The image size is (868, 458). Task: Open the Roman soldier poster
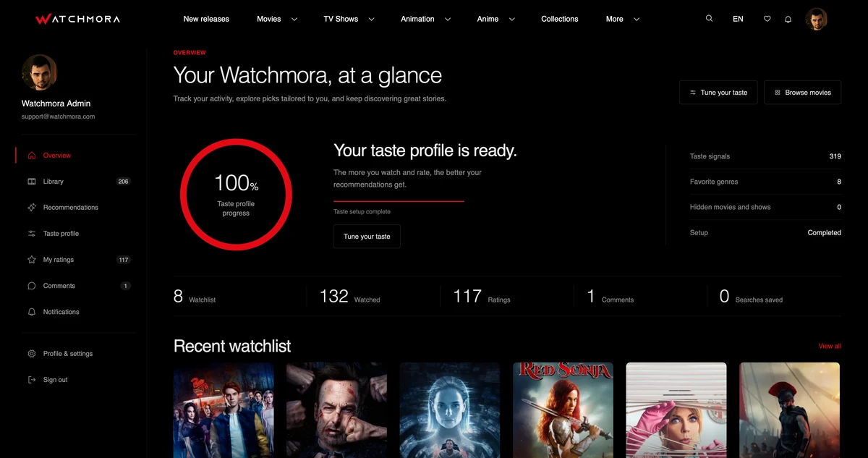(x=789, y=410)
